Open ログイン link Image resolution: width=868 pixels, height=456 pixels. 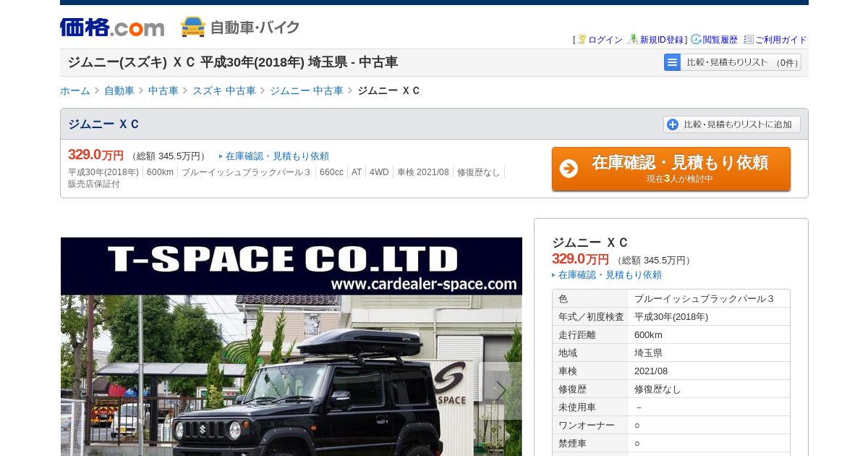pyautogui.click(x=605, y=40)
